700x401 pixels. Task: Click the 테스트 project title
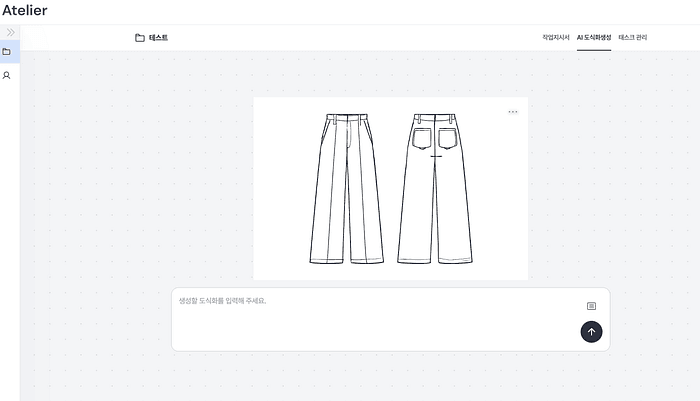tap(158, 38)
